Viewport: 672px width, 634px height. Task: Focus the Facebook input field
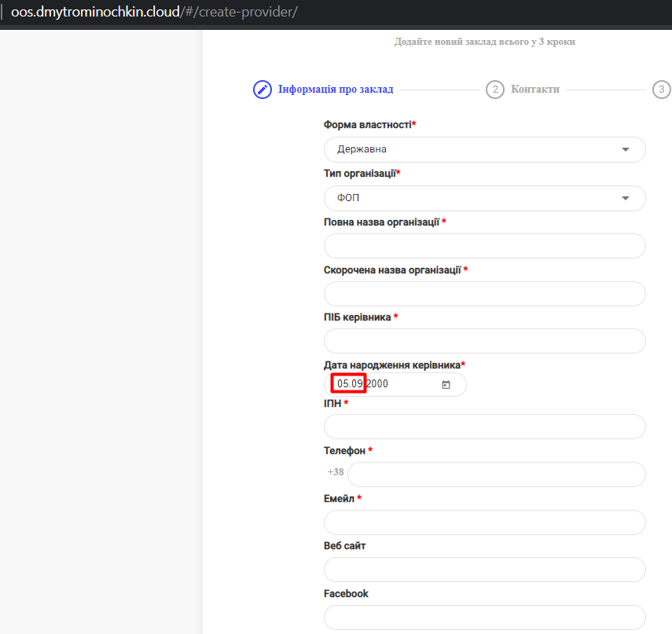click(485, 618)
